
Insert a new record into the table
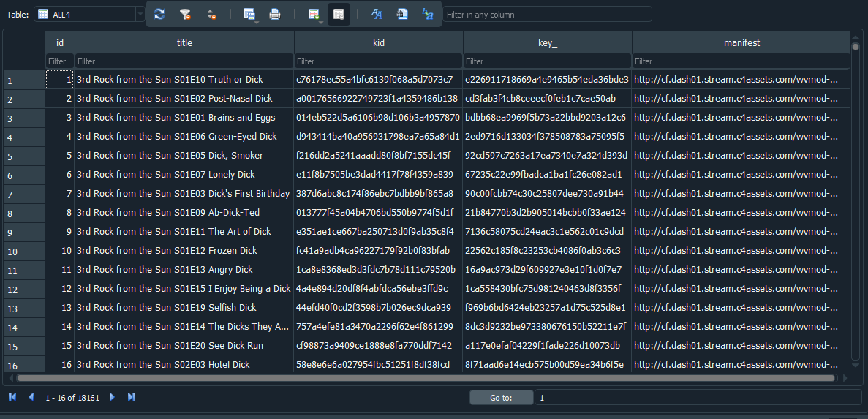pos(313,15)
